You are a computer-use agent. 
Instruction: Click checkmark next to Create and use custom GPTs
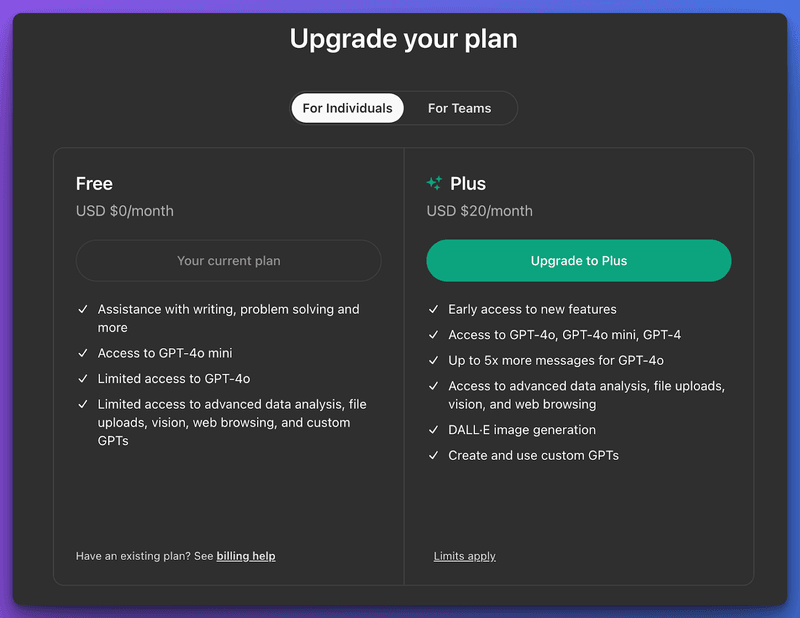[433, 455]
